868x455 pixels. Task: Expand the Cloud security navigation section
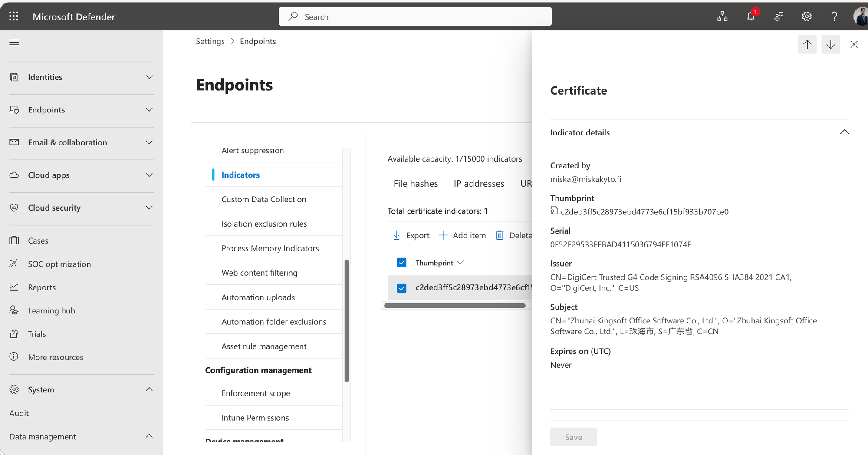tap(149, 208)
